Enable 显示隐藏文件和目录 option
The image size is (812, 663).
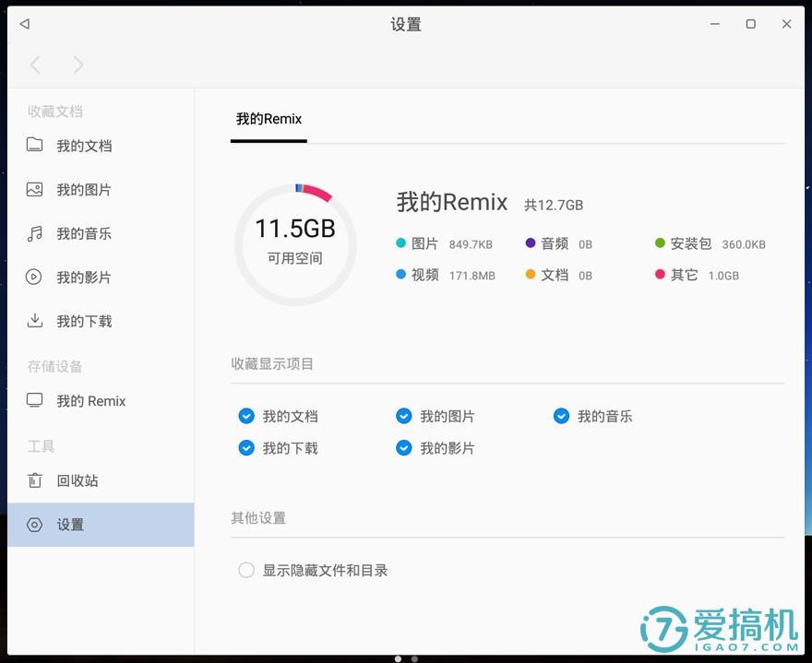[246, 570]
